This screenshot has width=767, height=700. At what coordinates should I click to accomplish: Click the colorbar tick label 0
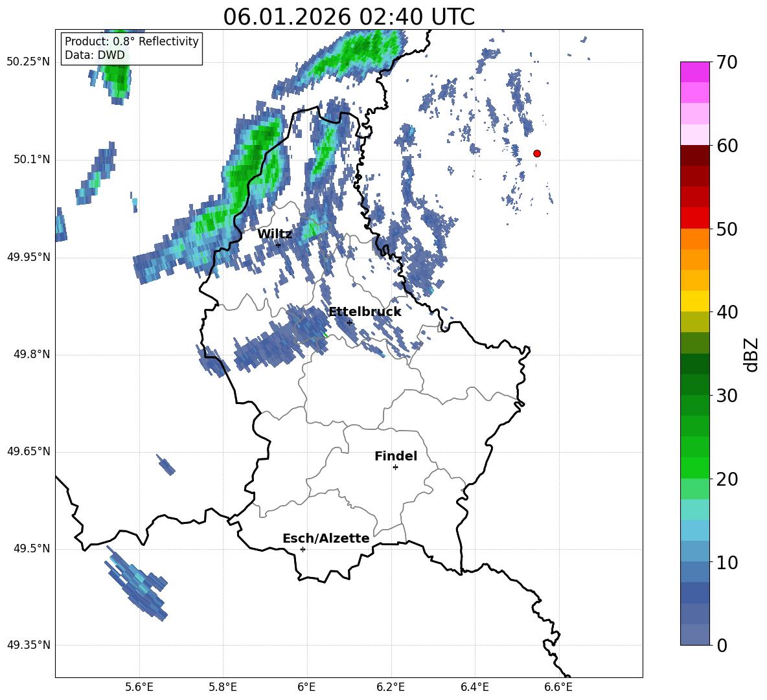(722, 645)
